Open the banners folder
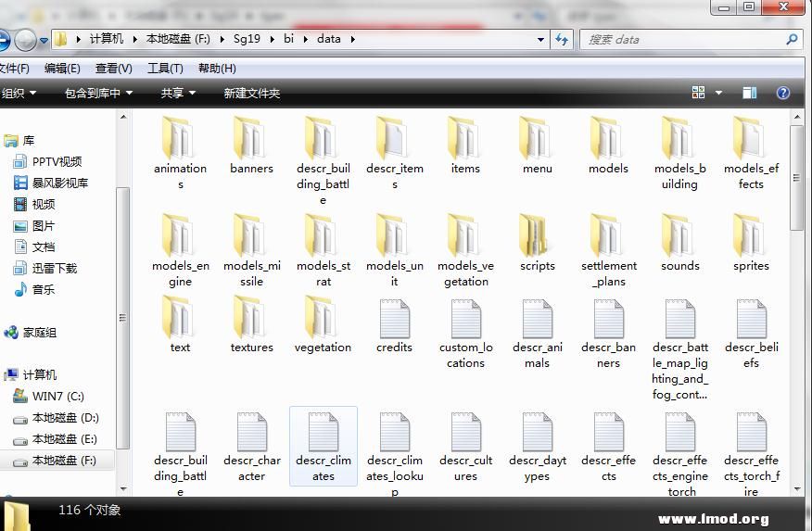The image size is (812, 531). (251, 145)
